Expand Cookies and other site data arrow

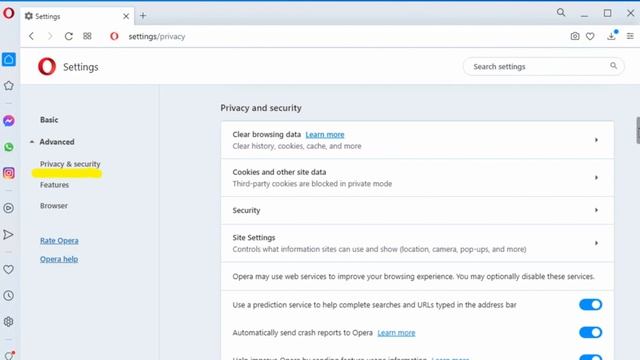[x=596, y=178]
